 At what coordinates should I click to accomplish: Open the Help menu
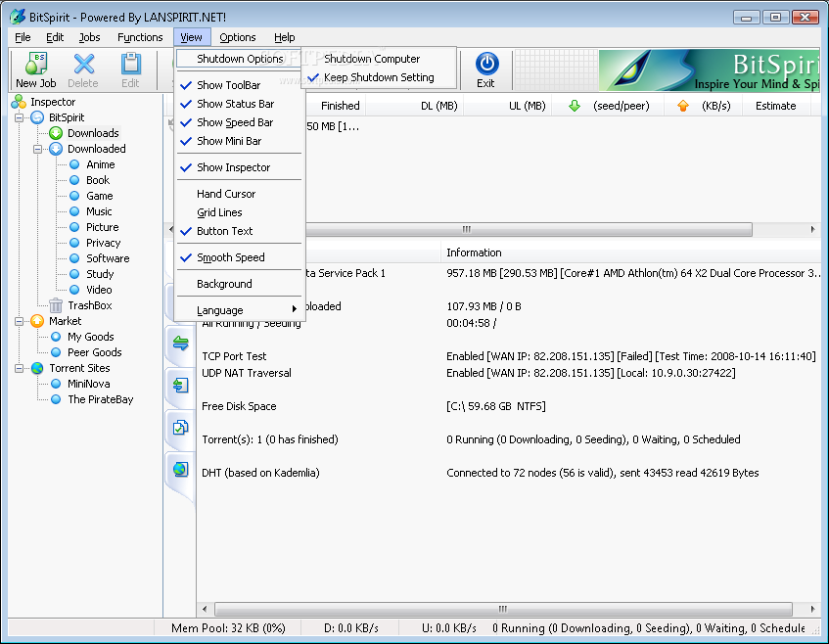pyautogui.click(x=285, y=37)
